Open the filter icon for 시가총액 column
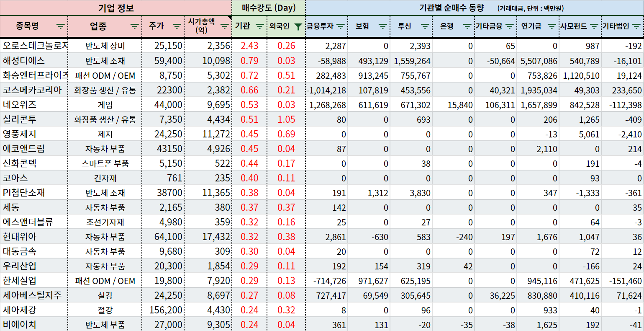The image size is (644, 331). click(225, 26)
